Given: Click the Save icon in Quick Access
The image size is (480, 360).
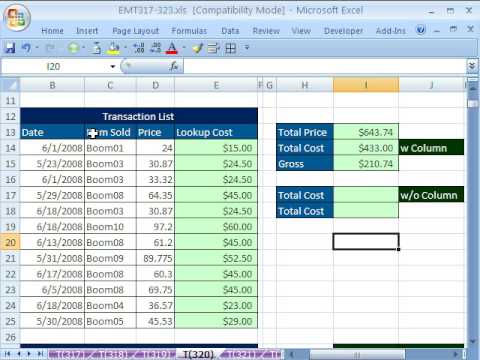Looking at the screenshot, I should coord(10,48).
